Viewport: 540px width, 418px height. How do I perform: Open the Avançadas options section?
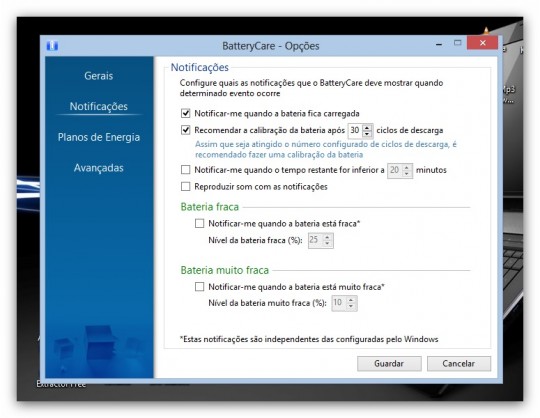tap(98, 168)
